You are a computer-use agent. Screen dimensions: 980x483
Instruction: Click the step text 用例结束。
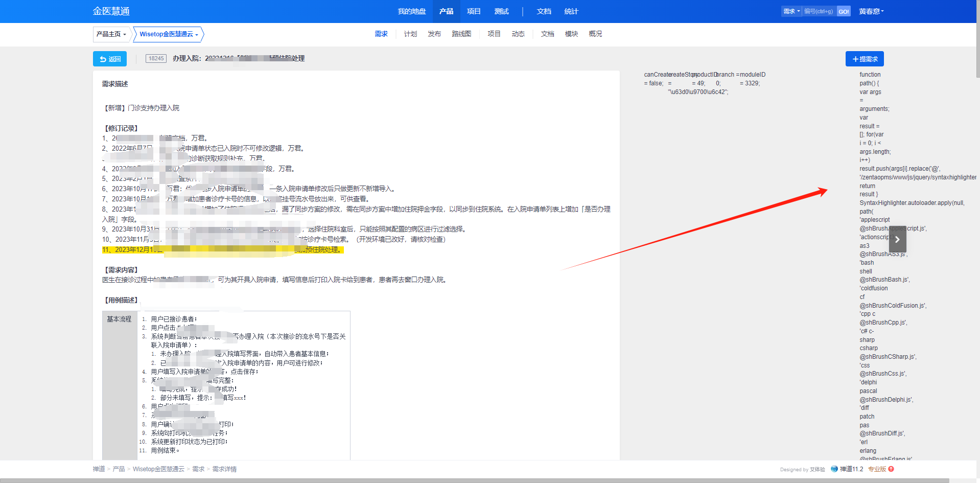tap(166, 450)
